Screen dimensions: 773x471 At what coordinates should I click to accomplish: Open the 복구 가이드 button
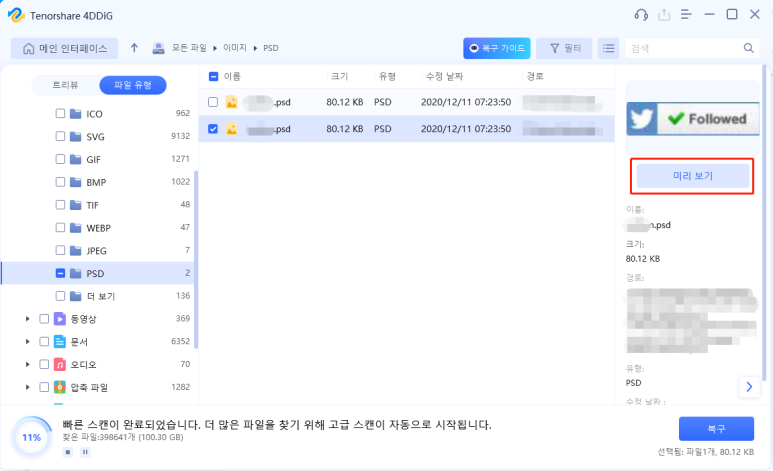(x=497, y=48)
